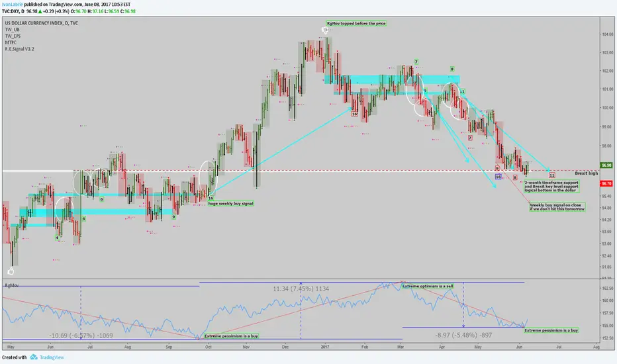Click the 157.50 RgMov axis label
The height and width of the screenshot is (364, 617).
pos(607,313)
